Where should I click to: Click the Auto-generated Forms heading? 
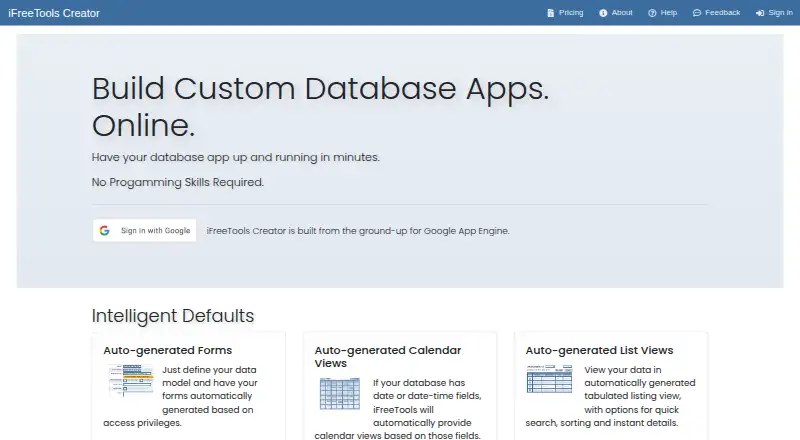pyautogui.click(x=167, y=350)
